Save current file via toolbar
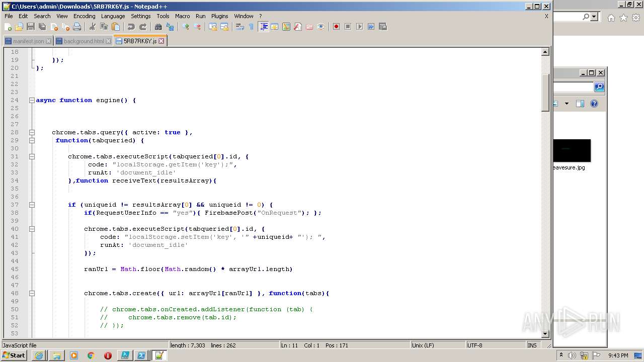This screenshot has width=644, height=362. click(x=31, y=27)
